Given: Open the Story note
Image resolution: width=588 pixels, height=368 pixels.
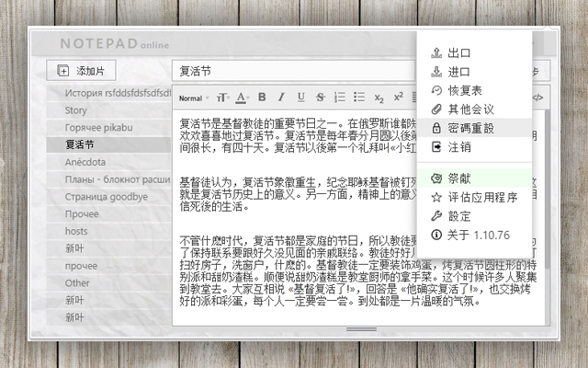Looking at the screenshot, I should pyautogui.click(x=108, y=110).
